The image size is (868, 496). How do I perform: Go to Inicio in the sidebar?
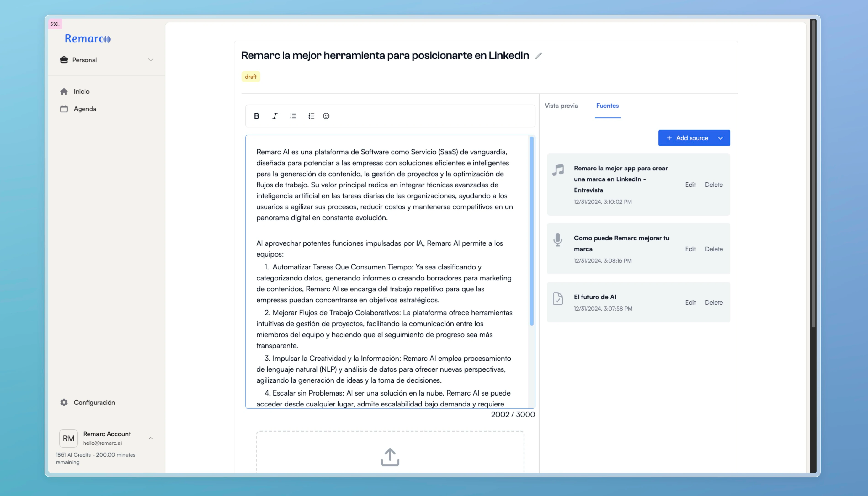(81, 91)
